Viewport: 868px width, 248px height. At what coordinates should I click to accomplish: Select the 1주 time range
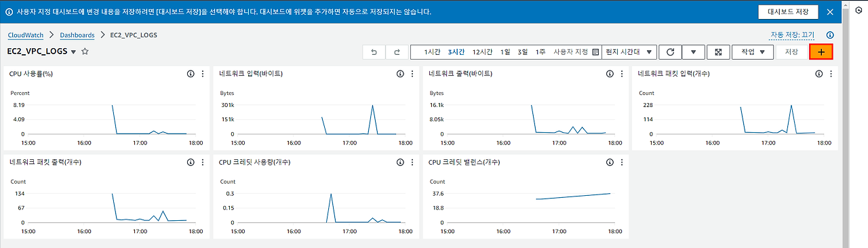(x=540, y=51)
